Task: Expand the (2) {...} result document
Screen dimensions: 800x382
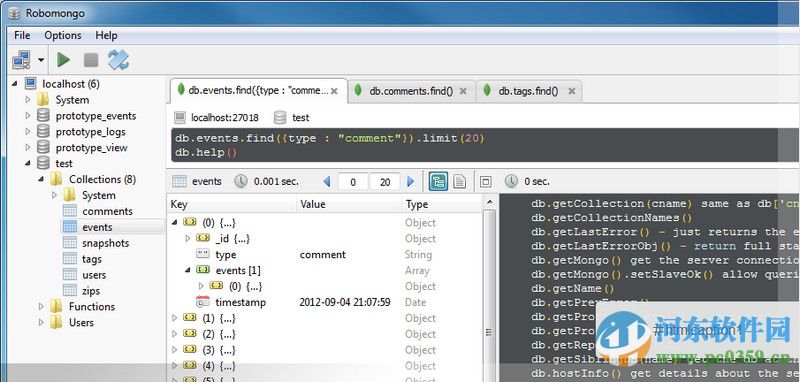Action: 174,334
